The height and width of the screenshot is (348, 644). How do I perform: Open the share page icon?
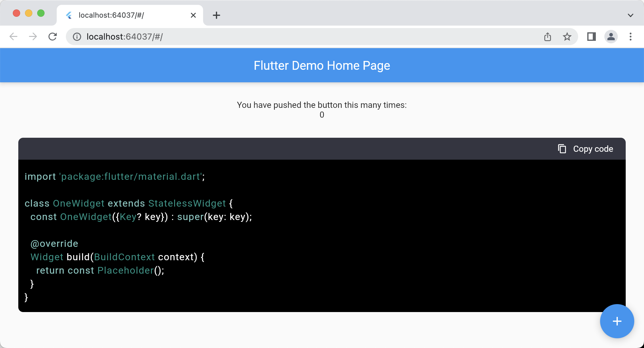click(x=548, y=37)
